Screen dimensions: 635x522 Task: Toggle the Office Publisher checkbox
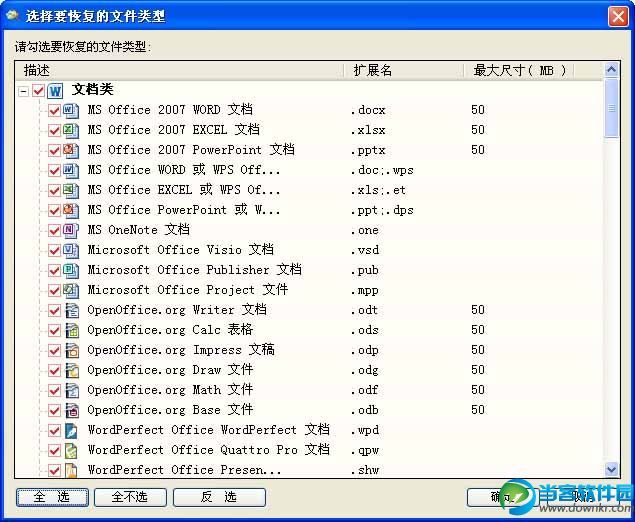click(54, 271)
